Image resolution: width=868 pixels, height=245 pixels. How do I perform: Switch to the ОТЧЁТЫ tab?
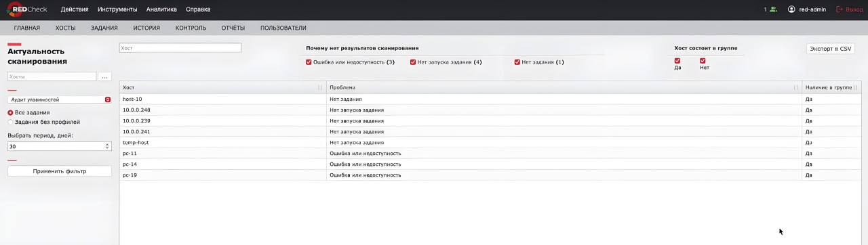[x=233, y=28]
